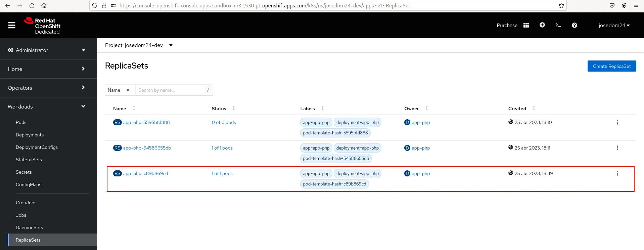The image size is (644, 250).
Task: Open replica set app-php-5595bfd888
Action: (x=146, y=122)
